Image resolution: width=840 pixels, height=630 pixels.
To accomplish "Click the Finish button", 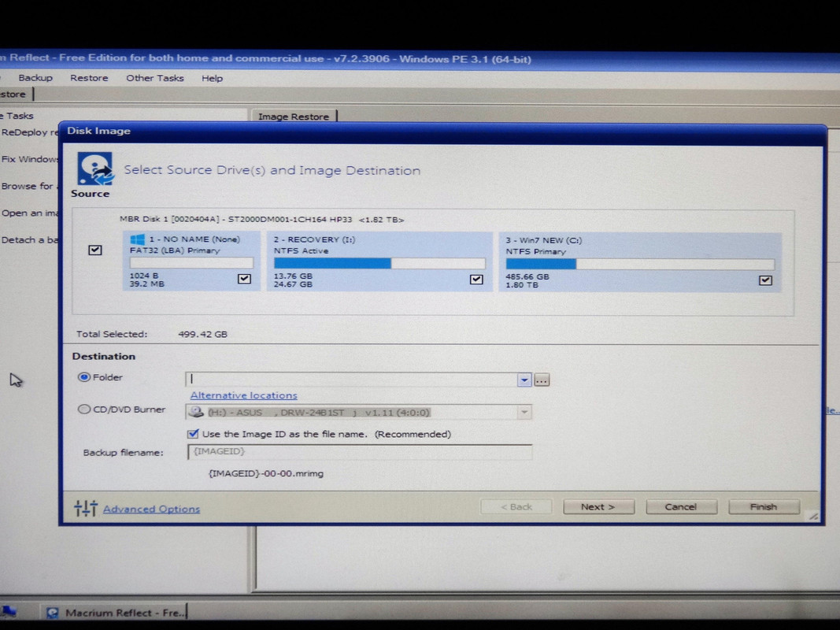I will 764,507.
